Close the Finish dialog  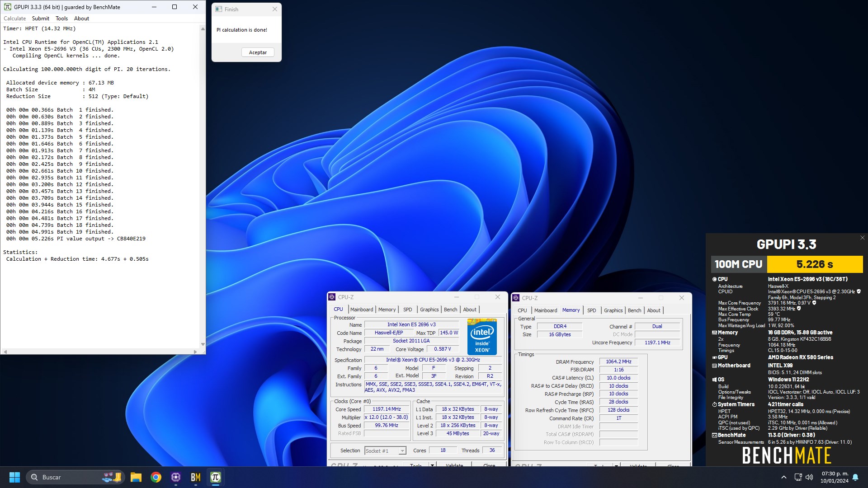275,9
